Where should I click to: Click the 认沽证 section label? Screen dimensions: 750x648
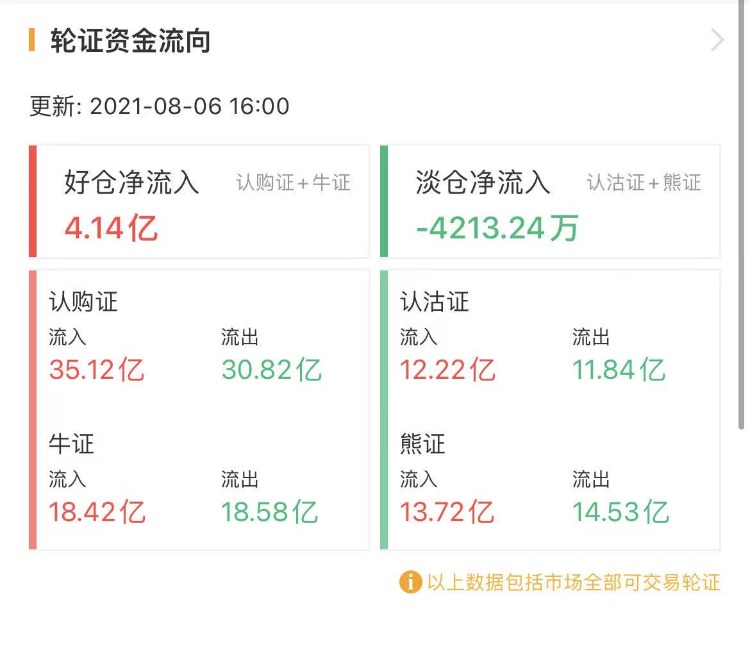435,301
